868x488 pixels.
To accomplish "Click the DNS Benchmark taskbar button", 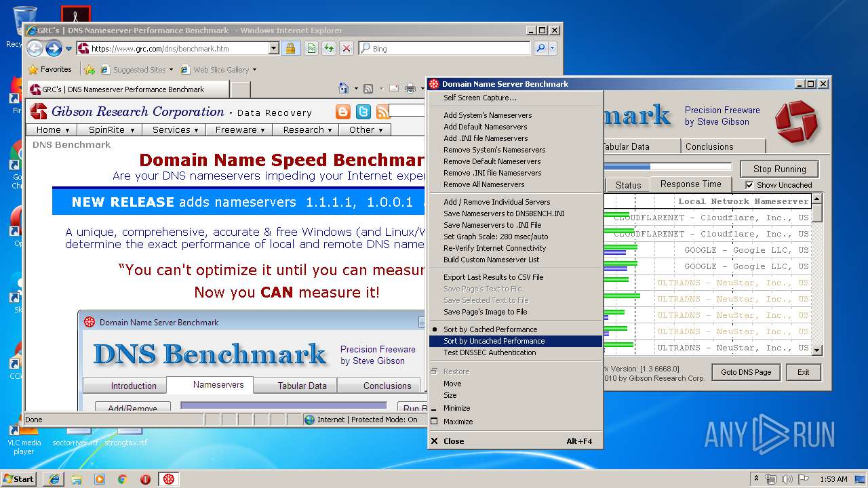I will pyautogui.click(x=169, y=479).
